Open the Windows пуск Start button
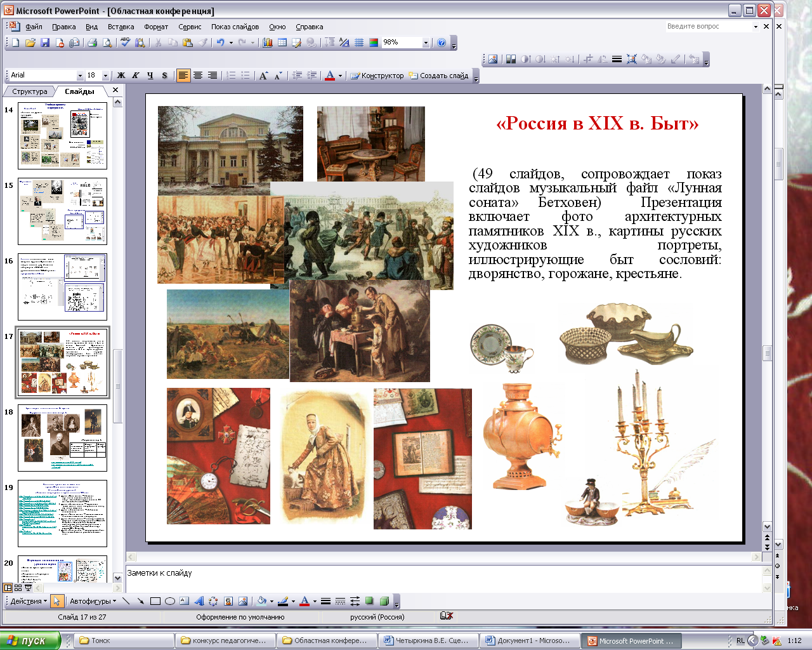This screenshot has height=650, width=812. (x=30, y=640)
